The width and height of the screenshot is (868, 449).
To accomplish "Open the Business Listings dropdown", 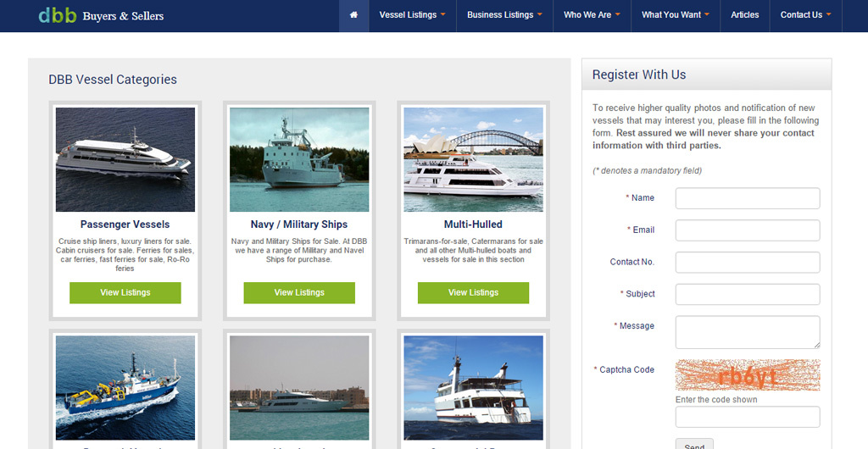I will pos(504,15).
